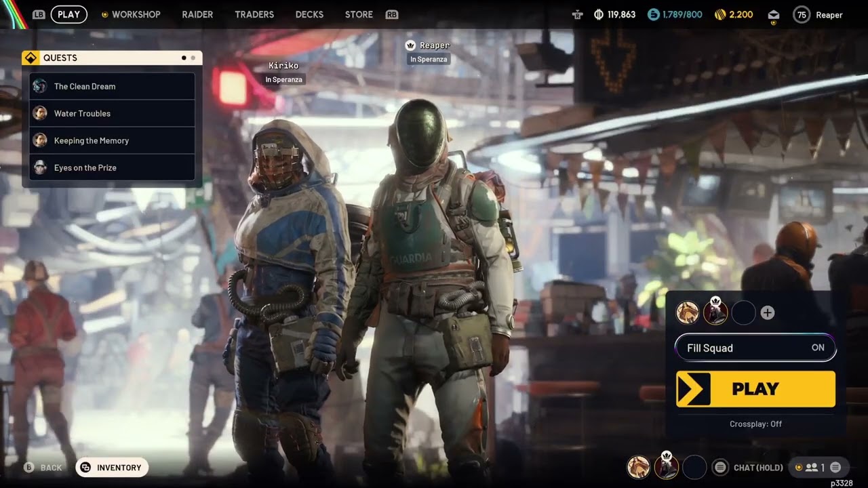Click the gold striped currency icon beside 2,200

coord(720,14)
